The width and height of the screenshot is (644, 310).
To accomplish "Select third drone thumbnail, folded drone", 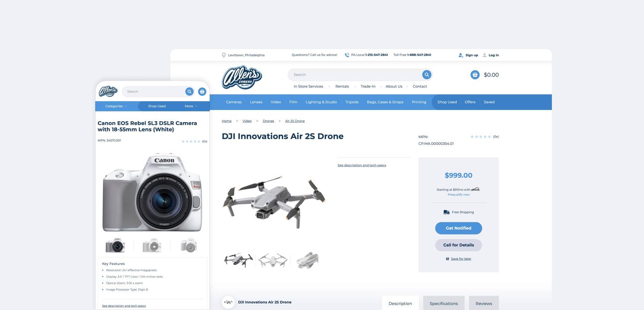I will click(x=307, y=260).
